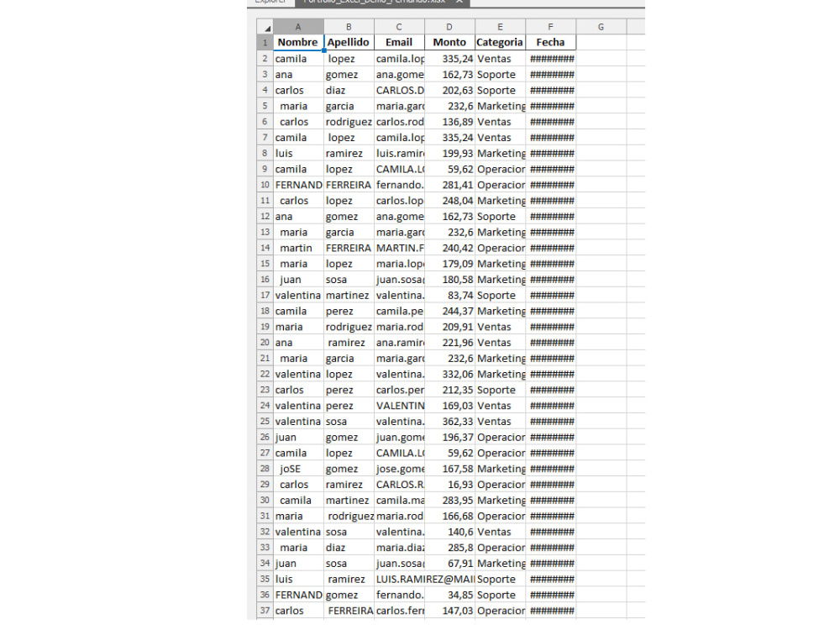Viewport: 840px width, 630px height.
Task: Click the Categoria header cell
Action: pos(500,42)
